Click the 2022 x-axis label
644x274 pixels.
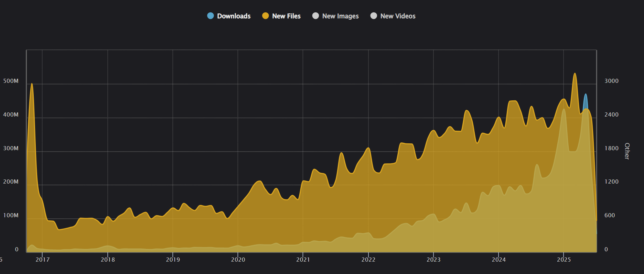click(368, 260)
